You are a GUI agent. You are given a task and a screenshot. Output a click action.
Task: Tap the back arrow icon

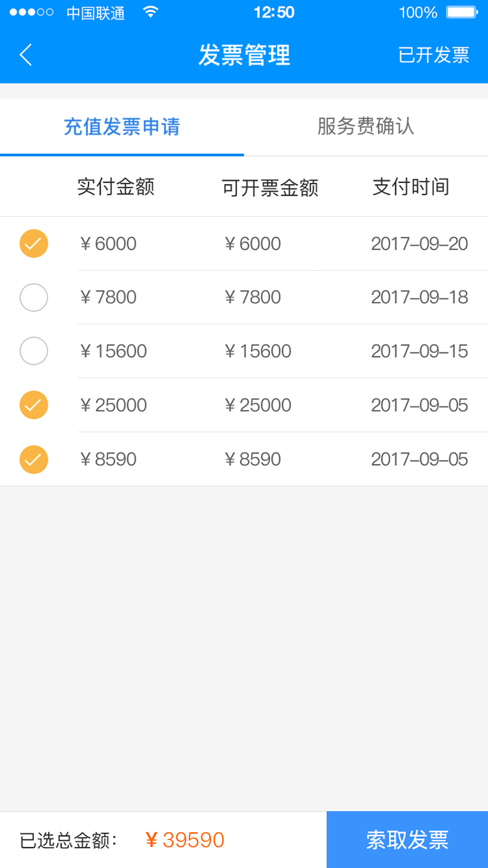pos(26,55)
